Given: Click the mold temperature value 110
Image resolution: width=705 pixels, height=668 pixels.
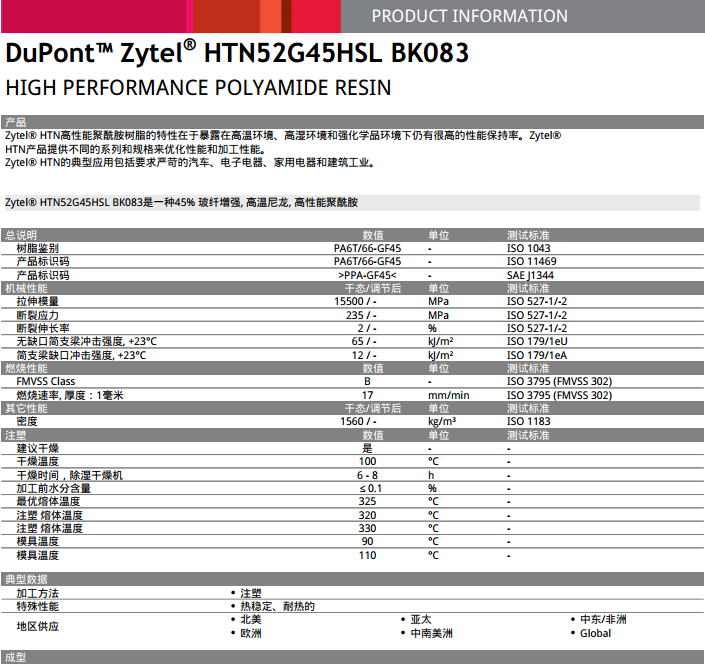Looking at the screenshot, I should 367,555.
